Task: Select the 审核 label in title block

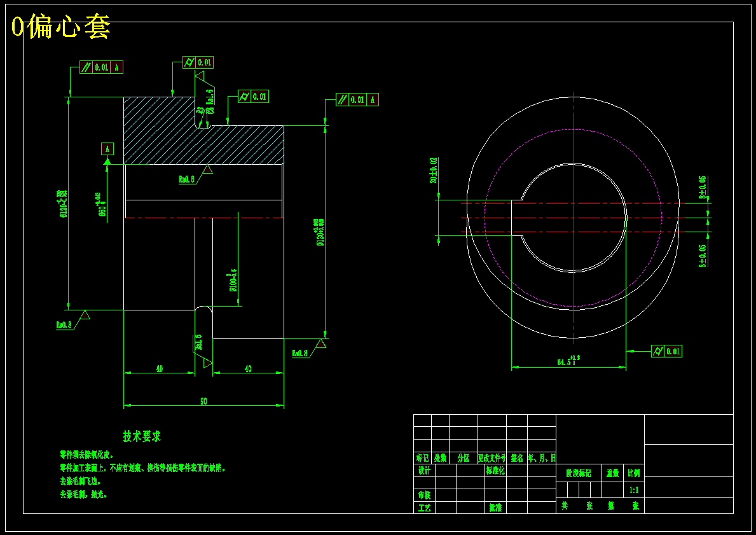Action: click(x=424, y=496)
